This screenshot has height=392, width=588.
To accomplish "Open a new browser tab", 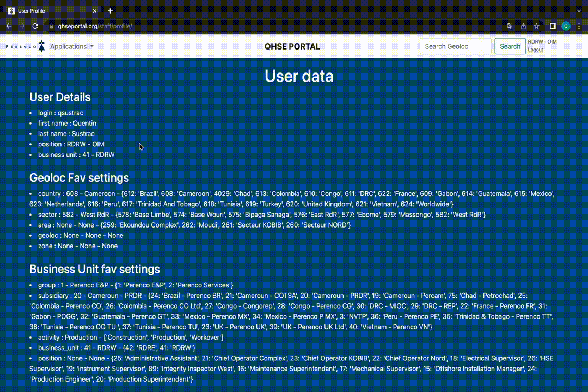I will tap(110, 11).
